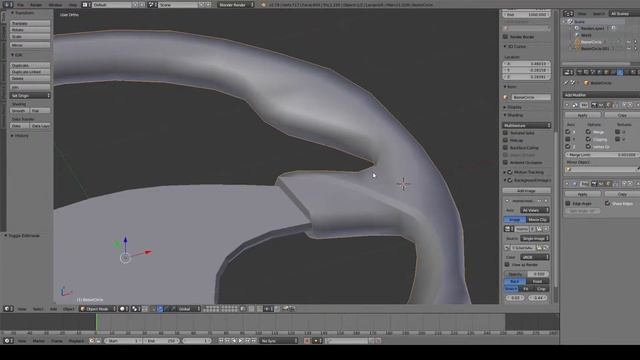
Task: Toggle the Textured Solid checkbox
Action: pos(505,133)
